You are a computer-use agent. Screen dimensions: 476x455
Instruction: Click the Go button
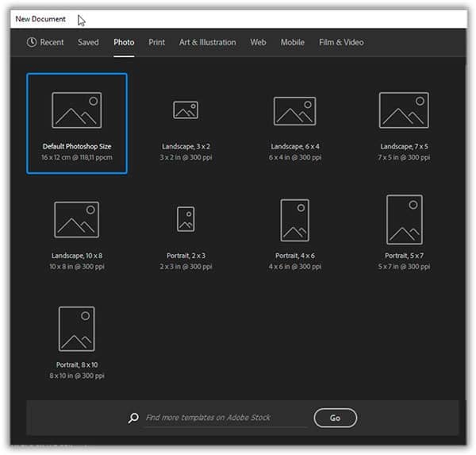pos(335,418)
